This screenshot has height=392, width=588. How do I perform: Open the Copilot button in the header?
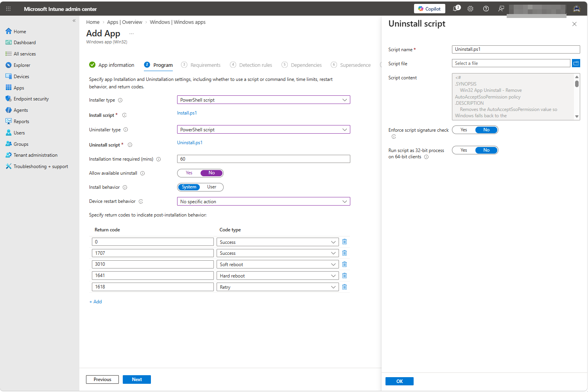430,9
